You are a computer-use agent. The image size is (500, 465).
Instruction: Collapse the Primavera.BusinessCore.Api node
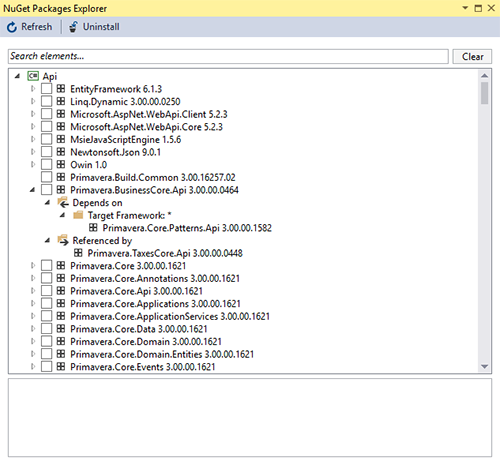(x=32, y=190)
